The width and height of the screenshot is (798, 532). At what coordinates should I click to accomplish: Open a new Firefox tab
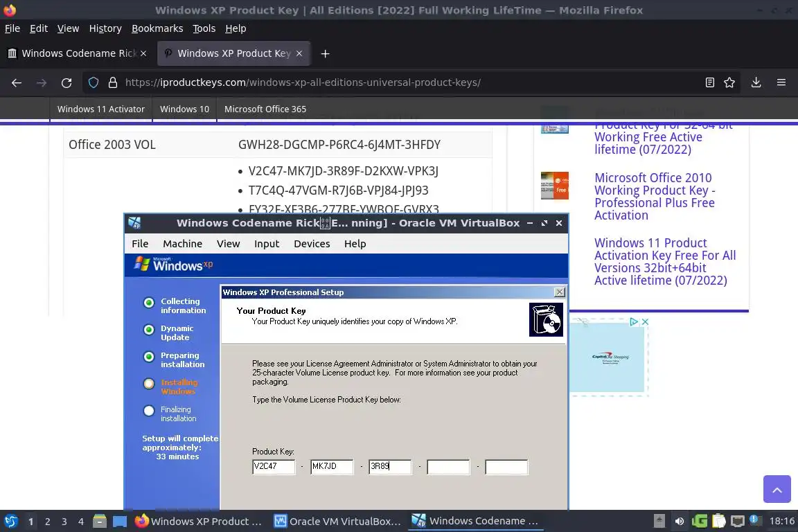tap(325, 53)
